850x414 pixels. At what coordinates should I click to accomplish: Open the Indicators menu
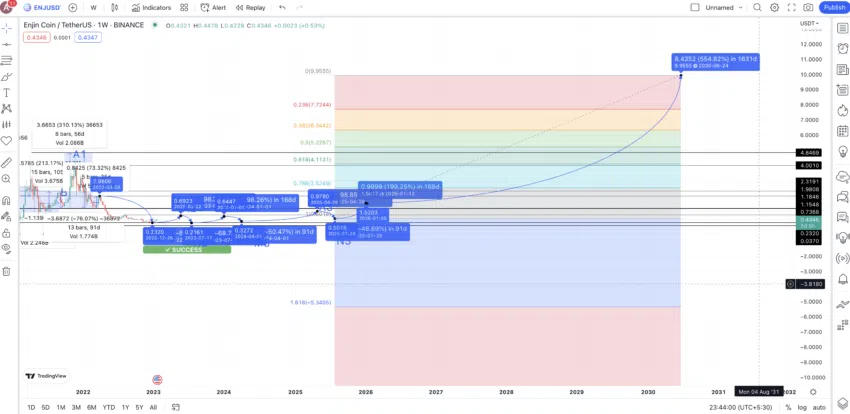151,8
